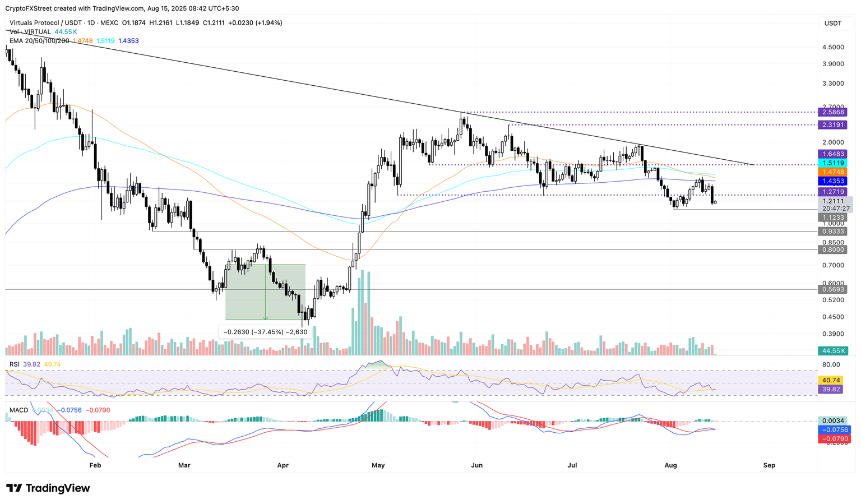This screenshot has height=504, width=861.
Task: Click the MACD indicator label
Action: 18,410
